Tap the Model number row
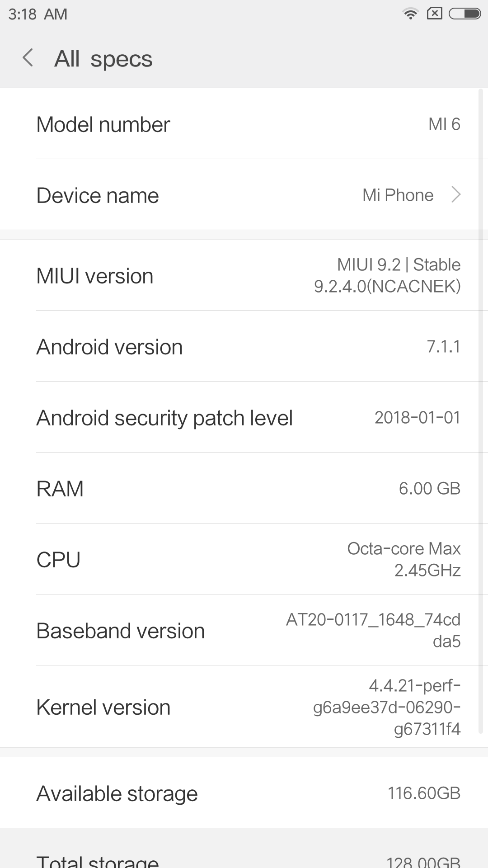 [244, 124]
